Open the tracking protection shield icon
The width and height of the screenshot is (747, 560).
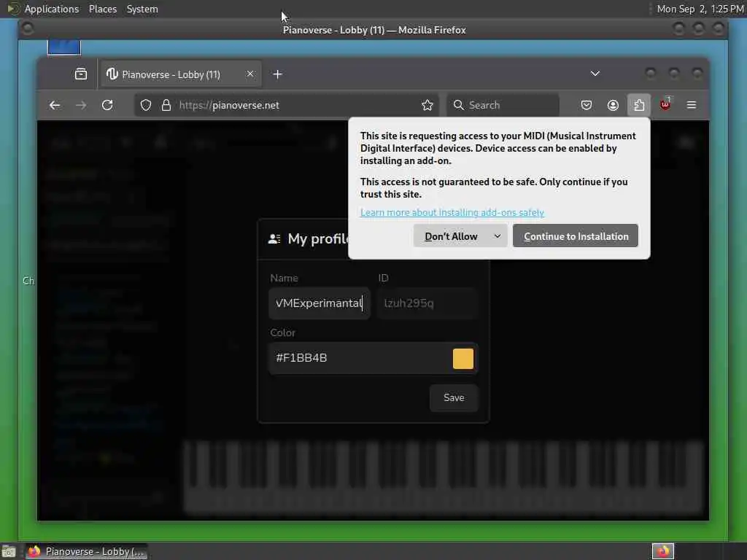146,105
